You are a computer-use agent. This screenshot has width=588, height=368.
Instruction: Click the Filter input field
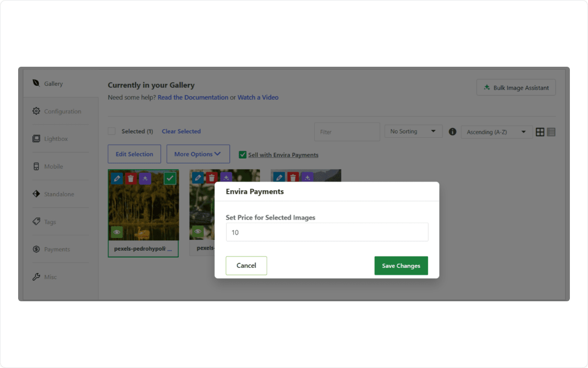pyautogui.click(x=347, y=132)
